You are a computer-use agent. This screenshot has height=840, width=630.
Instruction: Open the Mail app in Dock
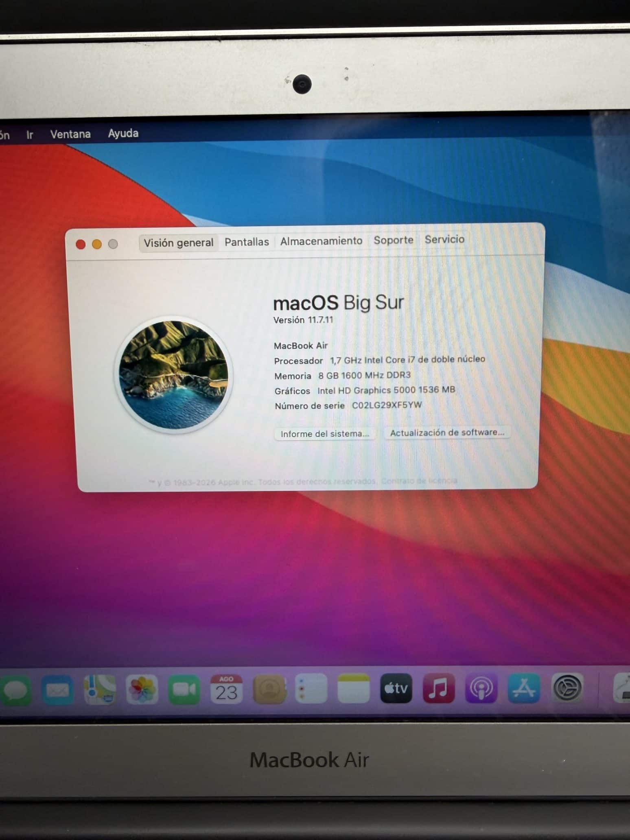57,690
